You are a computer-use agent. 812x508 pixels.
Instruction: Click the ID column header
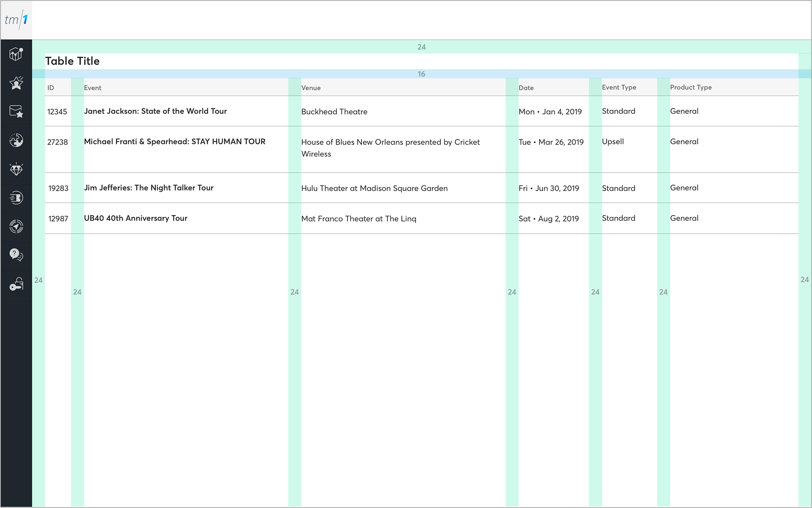click(x=51, y=88)
